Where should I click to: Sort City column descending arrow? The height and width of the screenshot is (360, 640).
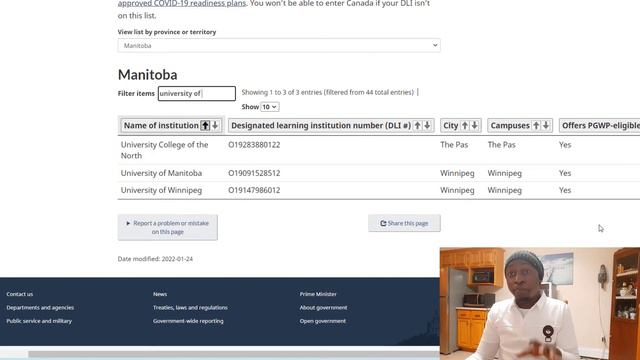[x=475, y=126]
